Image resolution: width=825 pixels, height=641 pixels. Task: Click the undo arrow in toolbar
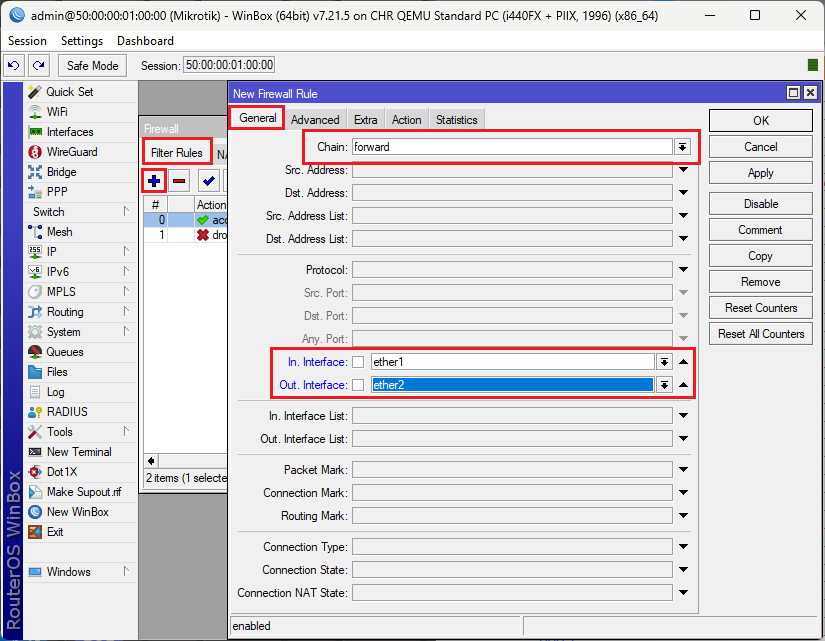coord(14,65)
